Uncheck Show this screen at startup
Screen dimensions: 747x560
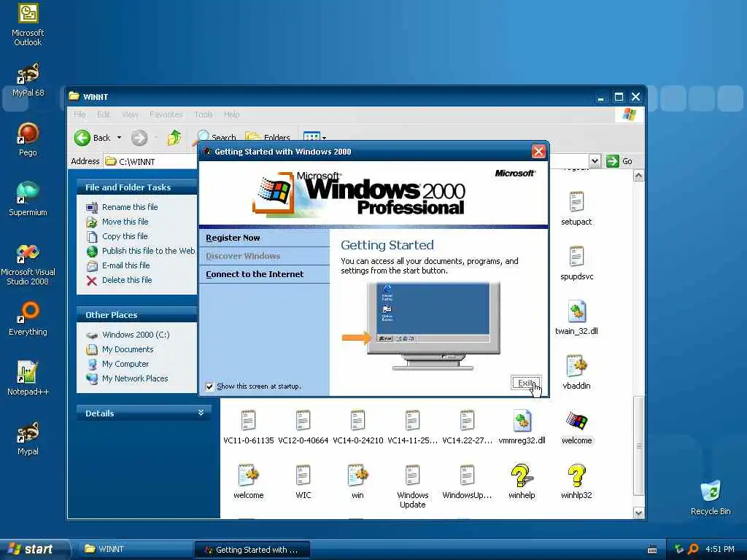coord(209,386)
